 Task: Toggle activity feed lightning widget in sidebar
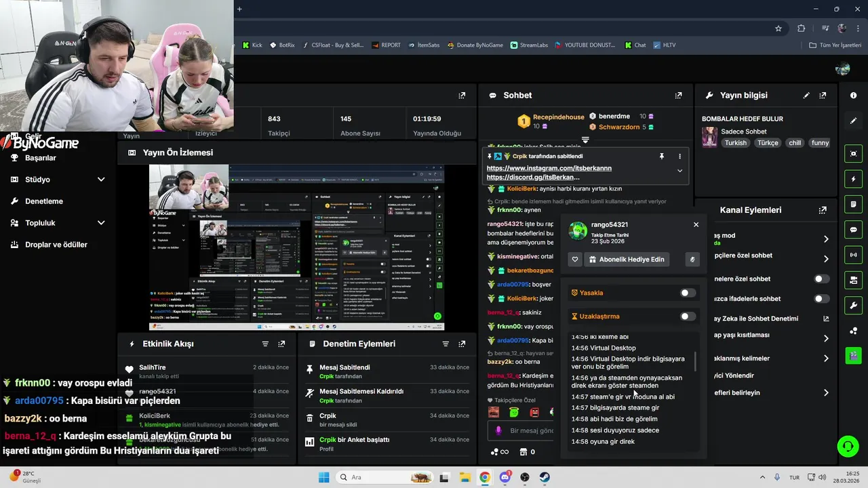coord(853,179)
